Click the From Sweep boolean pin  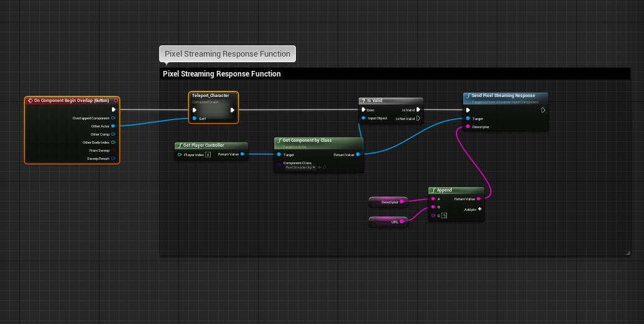(113, 150)
